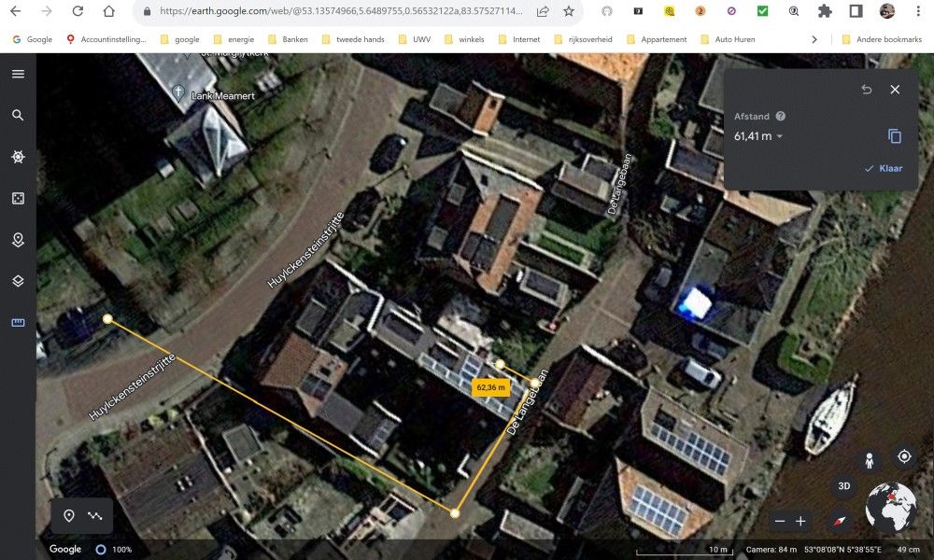The height and width of the screenshot is (560, 934).
Task: Expand the hidden bookmarks chevron
Action: pyautogui.click(x=814, y=39)
